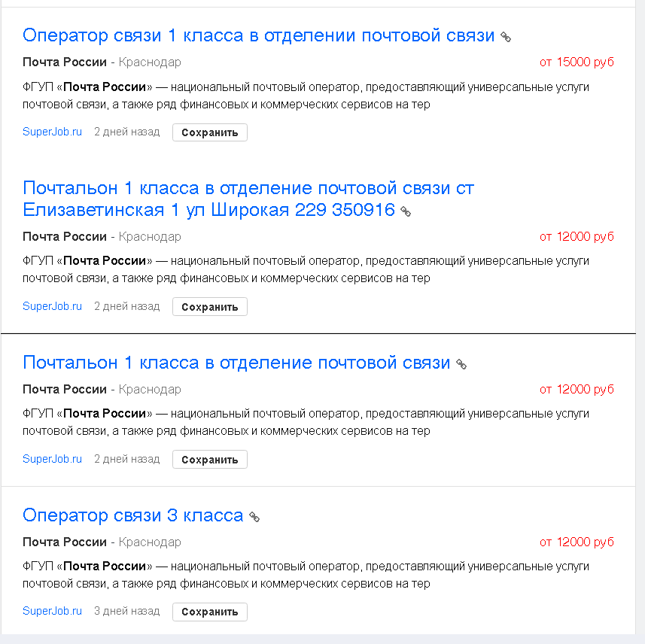Save the Оператор связи 1 класса vacancy

(x=210, y=132)
